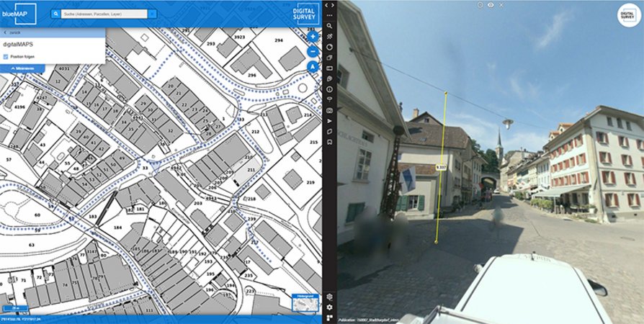Click parcel number 212 on the map
The image size is (644, 324).
[255, 132]
